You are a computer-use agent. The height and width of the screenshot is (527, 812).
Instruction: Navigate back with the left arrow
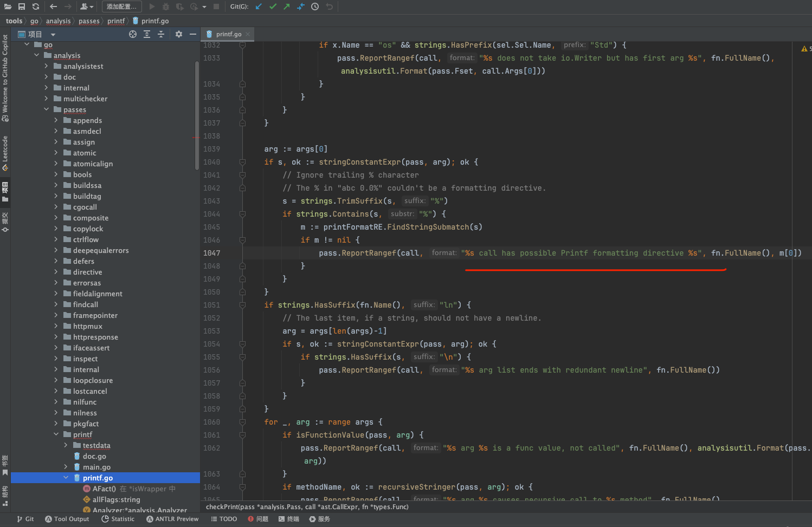[x=53, y=6]
